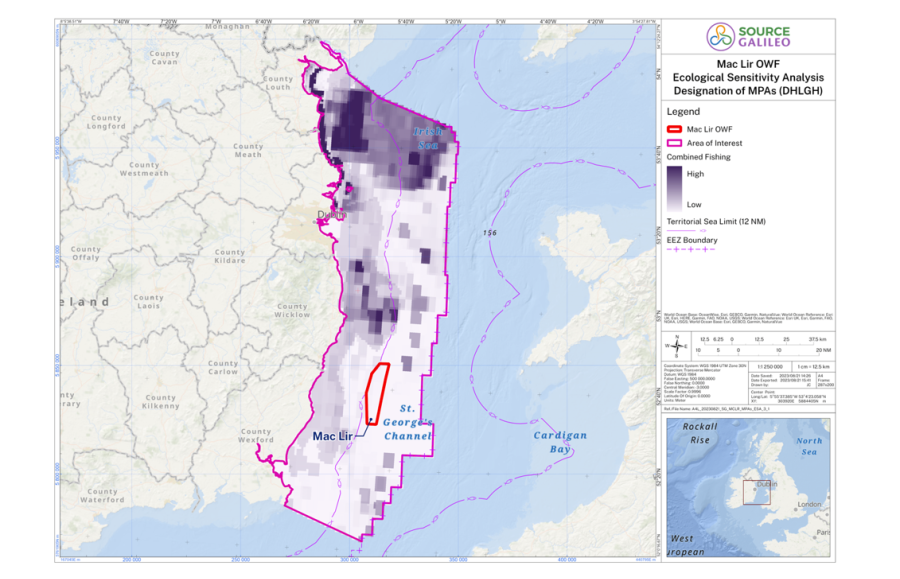Click the "Cardigan Bay" map label

pyautogui.click(x=560, y=442)
